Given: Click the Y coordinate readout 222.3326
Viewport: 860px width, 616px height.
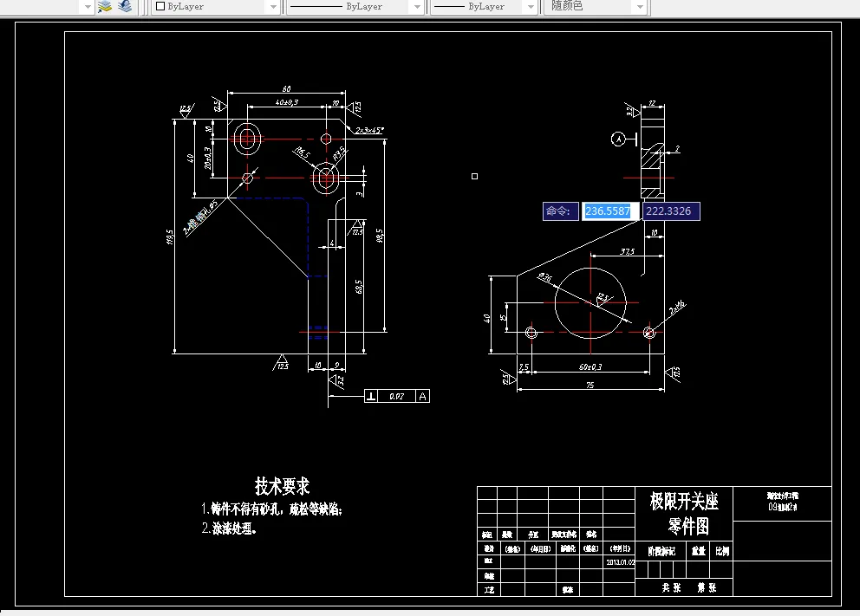Looking at the screenshot, I should 671,211.
